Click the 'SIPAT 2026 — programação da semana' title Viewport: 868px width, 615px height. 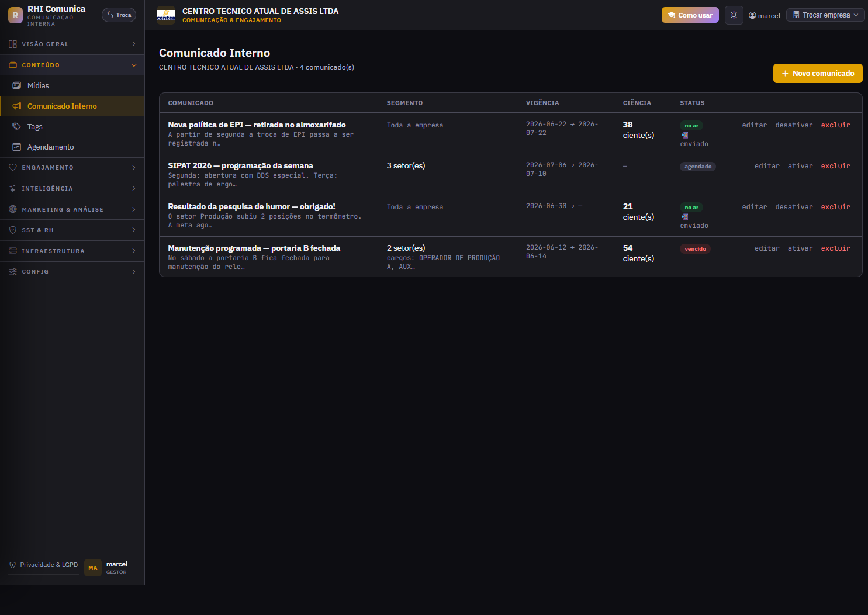[x=240, y=165]
